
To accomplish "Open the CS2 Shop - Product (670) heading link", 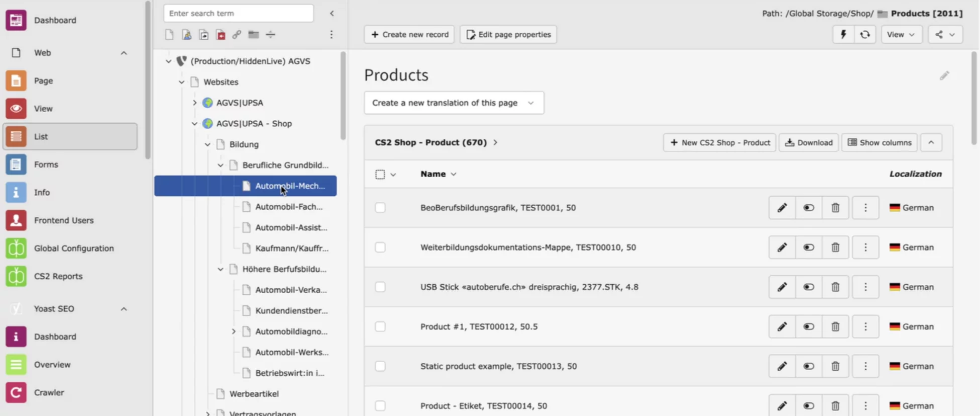I will point(431,142).
